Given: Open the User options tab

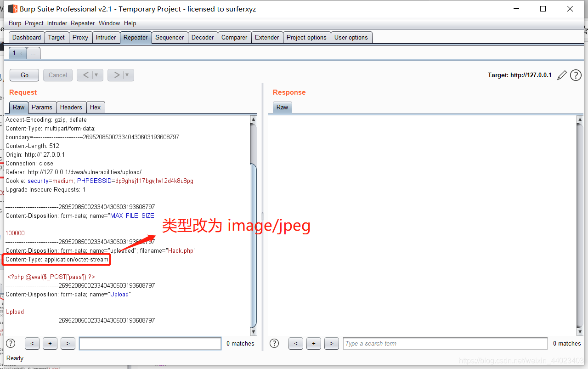Looking at the screenshot, I should click(351, 38).
